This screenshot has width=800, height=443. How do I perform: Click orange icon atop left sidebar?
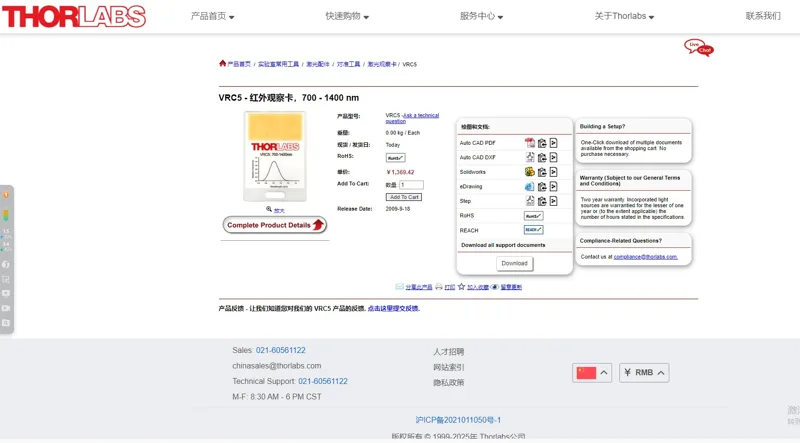point(6,195)
